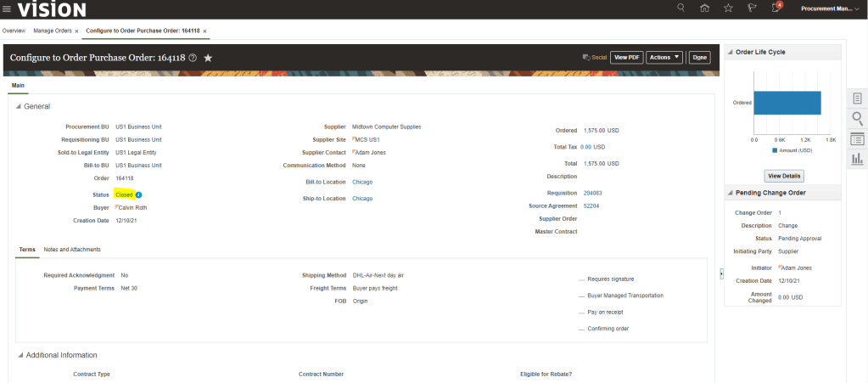Open the Actions dropdown menu
This screenshot has height=383, width=868.
(x=664, y=57)
